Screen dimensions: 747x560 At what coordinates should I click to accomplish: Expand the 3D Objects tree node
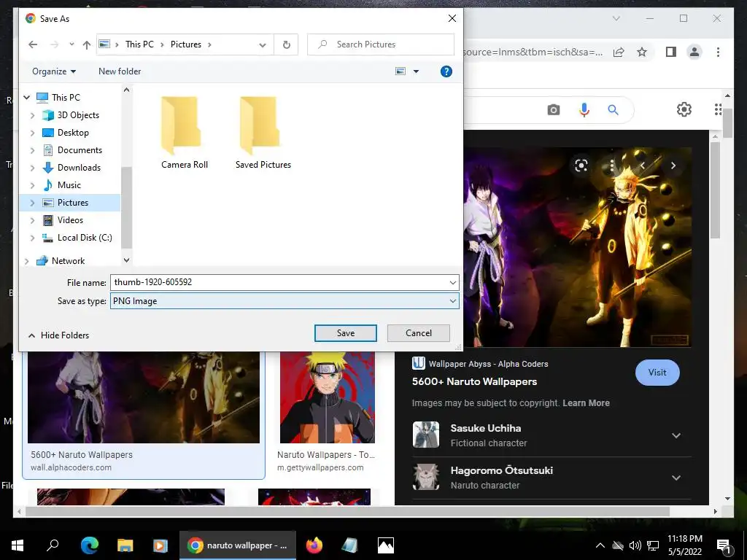click(32, 115)
